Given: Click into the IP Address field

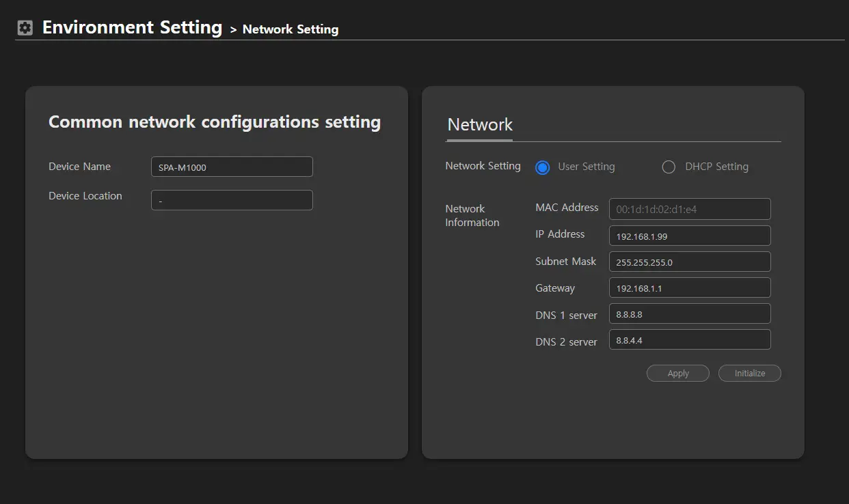Looking at the screenshot, I should point(690,236).
